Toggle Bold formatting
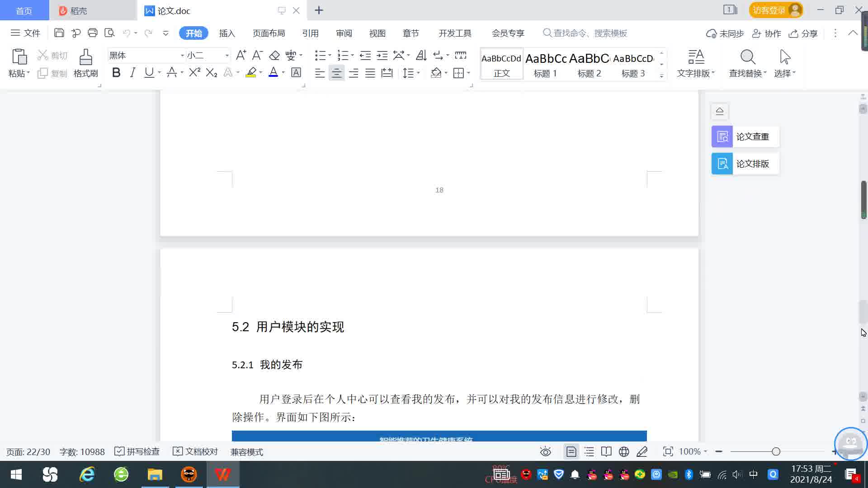Image resolution: width=868 pixels, height=488 pixels. tap(116, 72)
